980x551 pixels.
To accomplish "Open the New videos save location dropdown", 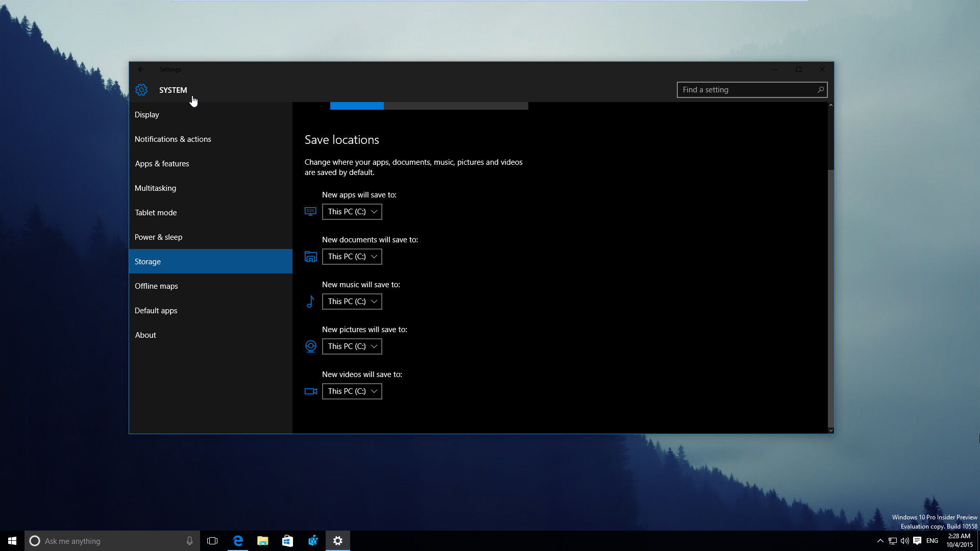I will pyautogui.click(x=352, y=391).
